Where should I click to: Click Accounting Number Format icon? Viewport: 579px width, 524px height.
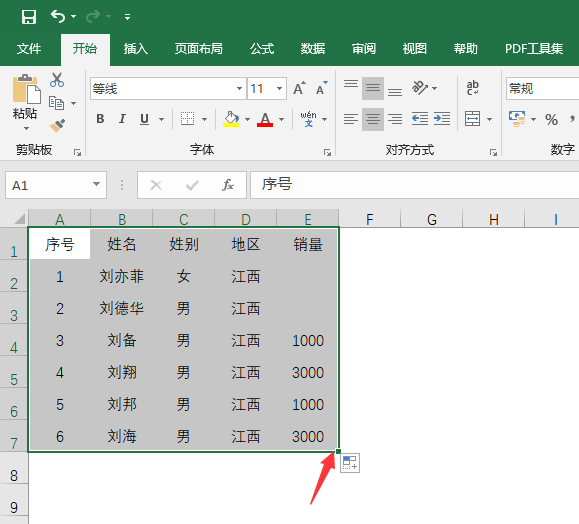(x=517, y=119)
